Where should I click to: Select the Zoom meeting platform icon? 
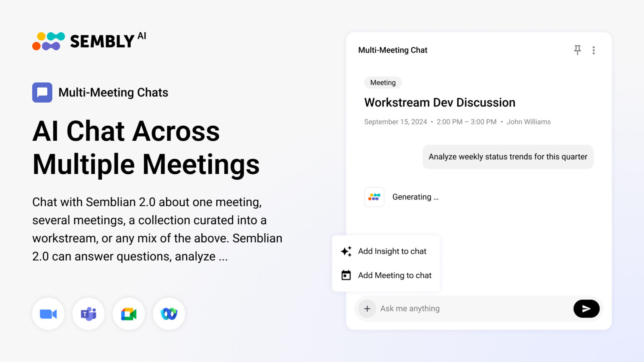click(x=48, y=313)
